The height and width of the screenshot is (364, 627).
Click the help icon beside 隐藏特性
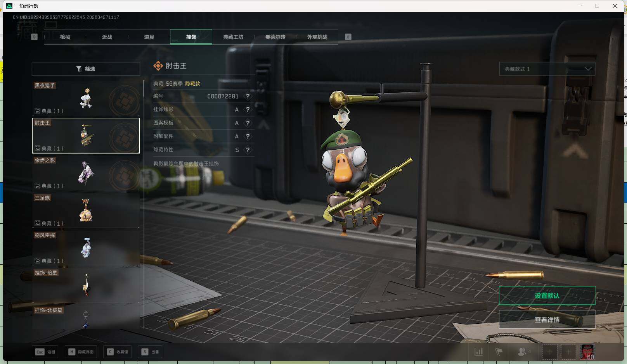point(248,150)
